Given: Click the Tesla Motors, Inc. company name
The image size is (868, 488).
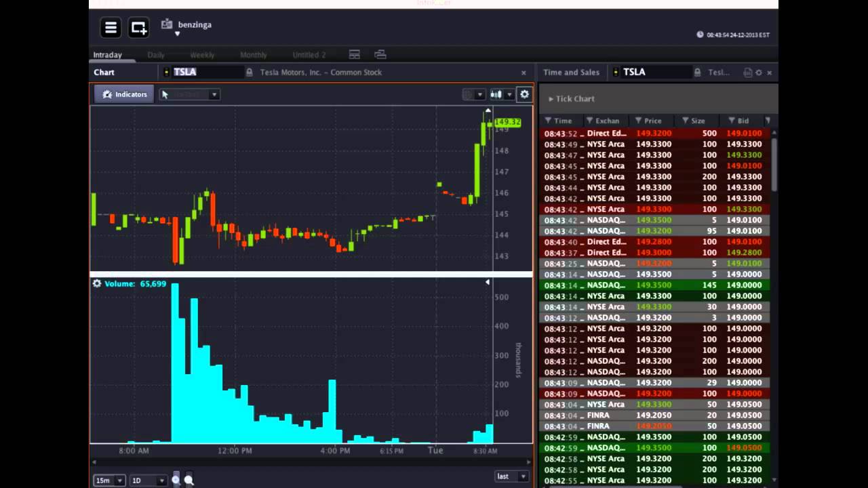Looking at the screenshot, I should point(321,73).
